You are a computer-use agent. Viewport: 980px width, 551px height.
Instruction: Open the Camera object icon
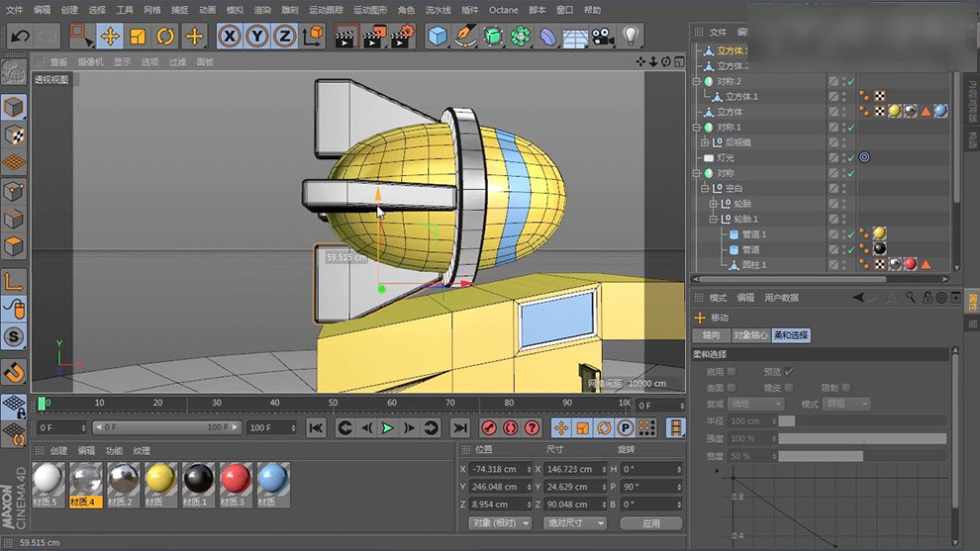[x=603, y=37]
